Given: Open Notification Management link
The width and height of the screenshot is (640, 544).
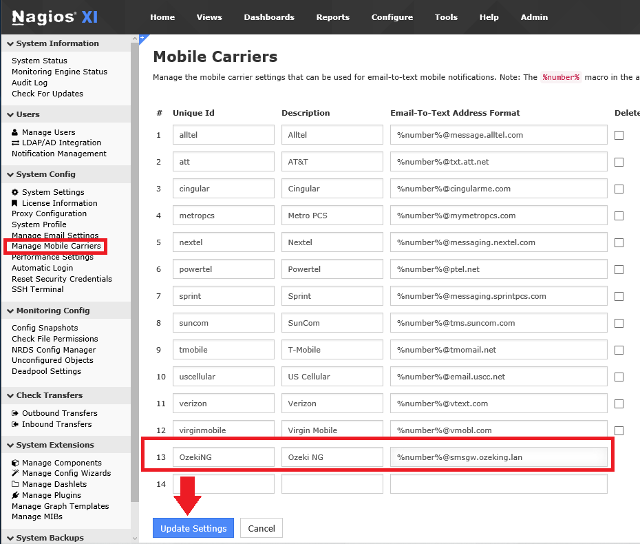Looking at the screenshot, I should (59, 153).
